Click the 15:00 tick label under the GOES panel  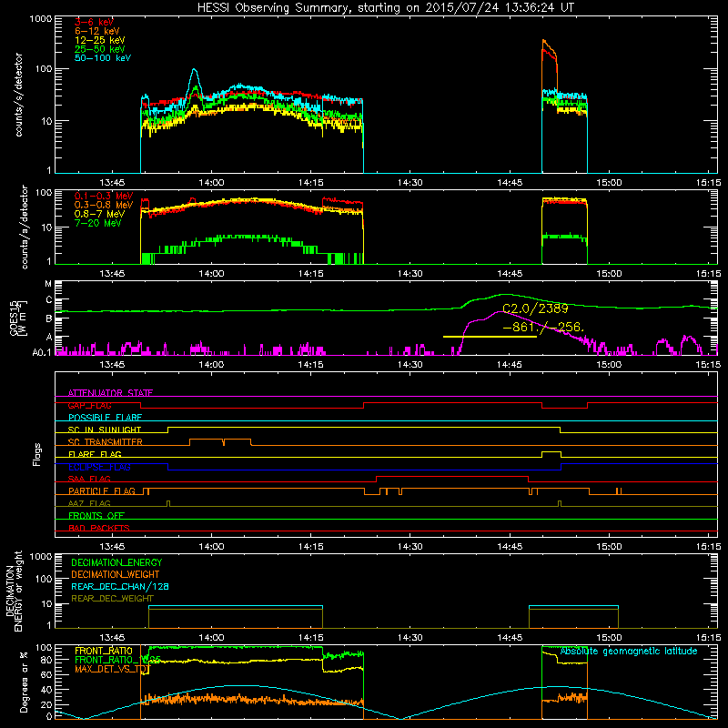[609, 365]
